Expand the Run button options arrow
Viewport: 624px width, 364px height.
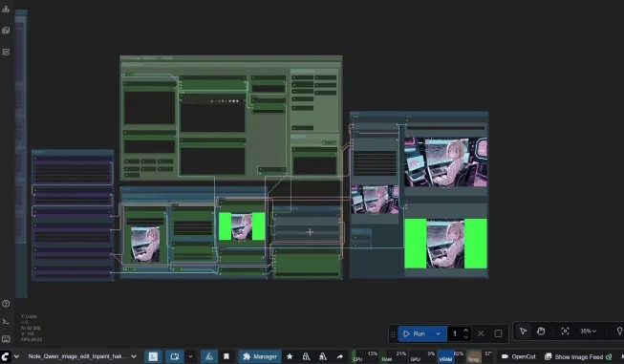[439, 333]
